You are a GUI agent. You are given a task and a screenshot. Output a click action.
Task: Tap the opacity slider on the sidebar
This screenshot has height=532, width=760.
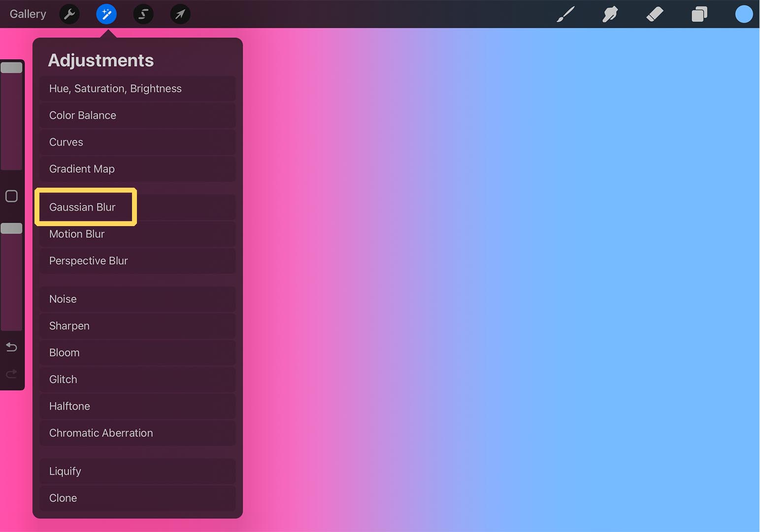click(x=12, y=228)
